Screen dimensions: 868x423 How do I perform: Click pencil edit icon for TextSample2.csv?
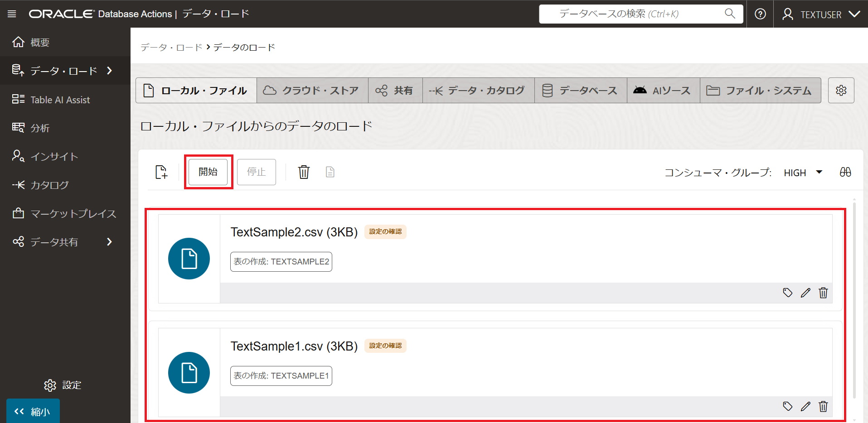(805, 293)
